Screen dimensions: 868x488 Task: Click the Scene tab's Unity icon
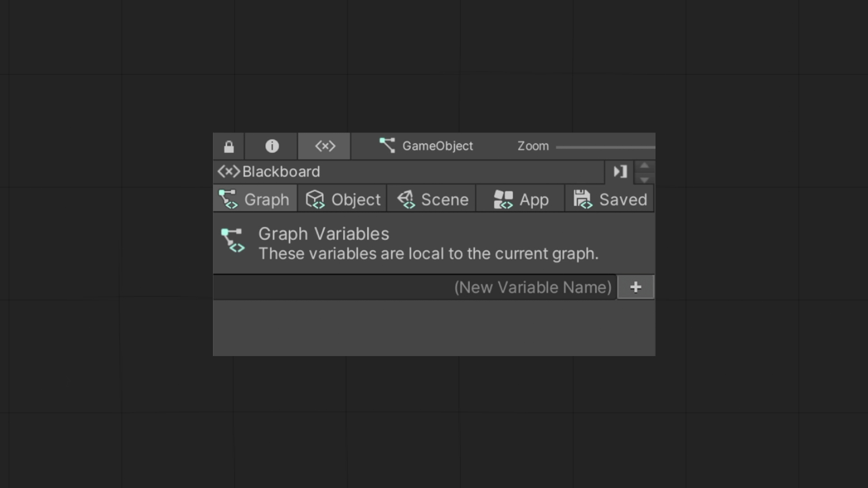tap(406, 199)
